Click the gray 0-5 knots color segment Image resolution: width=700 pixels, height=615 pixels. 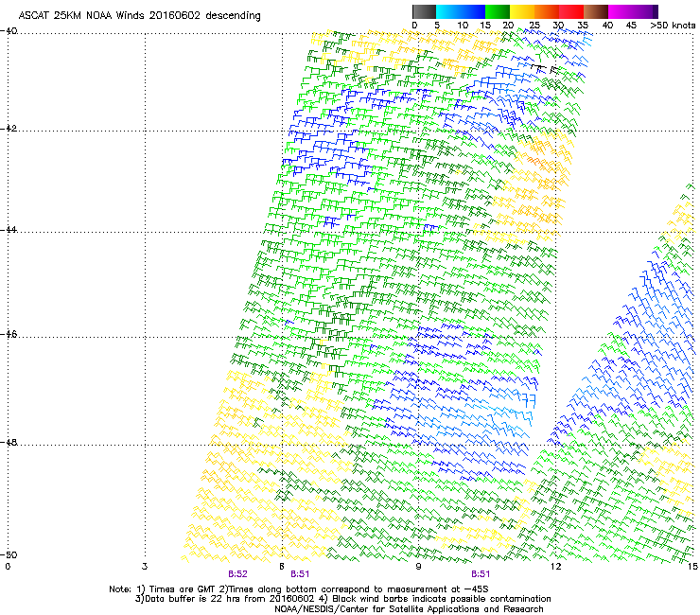(x=424, y=11)
